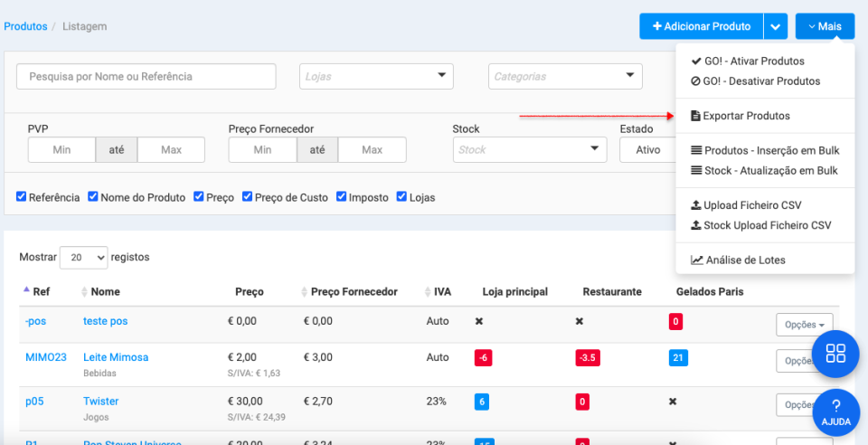Select Exportar Produtos from the menu
This screenshot has width=868, height=445.
(746, 116)
